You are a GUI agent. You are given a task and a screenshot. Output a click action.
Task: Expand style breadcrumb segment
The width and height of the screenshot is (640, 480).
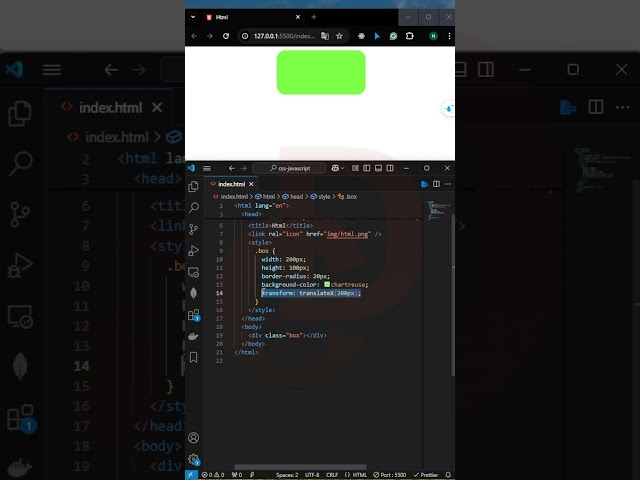coord(320,197)
